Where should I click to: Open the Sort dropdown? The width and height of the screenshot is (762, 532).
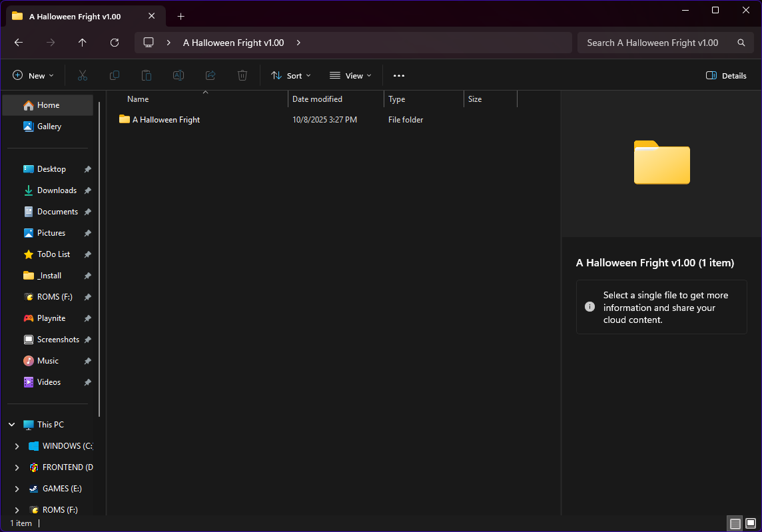coord(291,76)
